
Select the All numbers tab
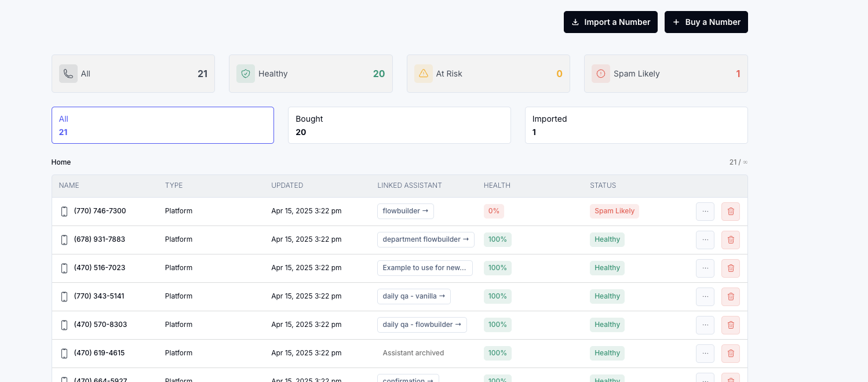click(162, 125)
